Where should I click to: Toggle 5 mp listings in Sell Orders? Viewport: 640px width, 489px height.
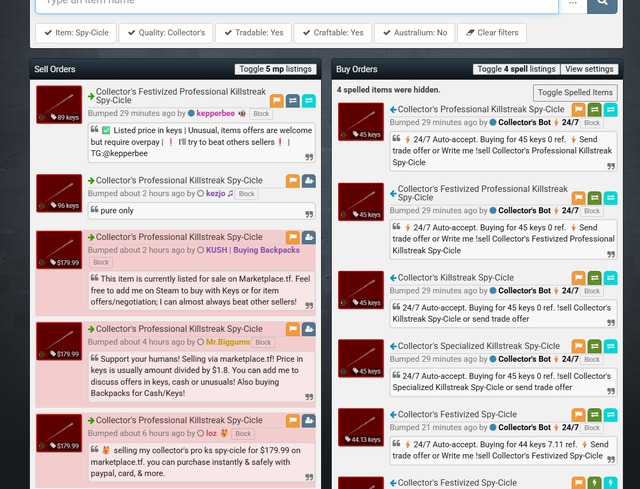276,69
